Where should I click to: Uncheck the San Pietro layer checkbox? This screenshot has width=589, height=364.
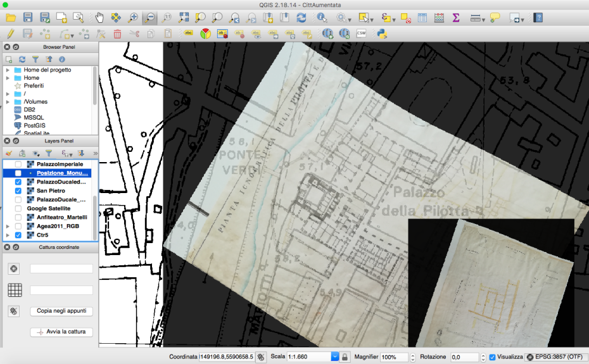click(x=18, y=191)
